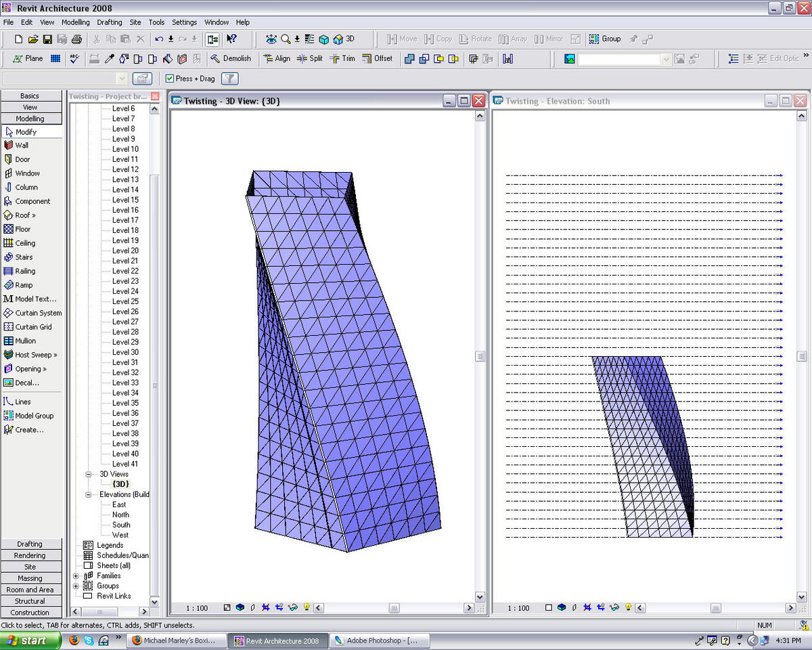Expand the Families tree node

point(76,576)
